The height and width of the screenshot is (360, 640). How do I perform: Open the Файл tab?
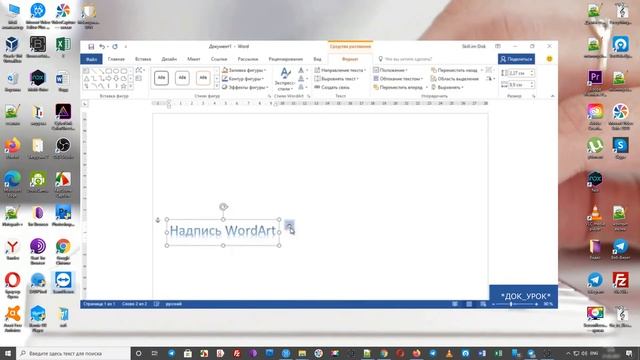point(91,59)
